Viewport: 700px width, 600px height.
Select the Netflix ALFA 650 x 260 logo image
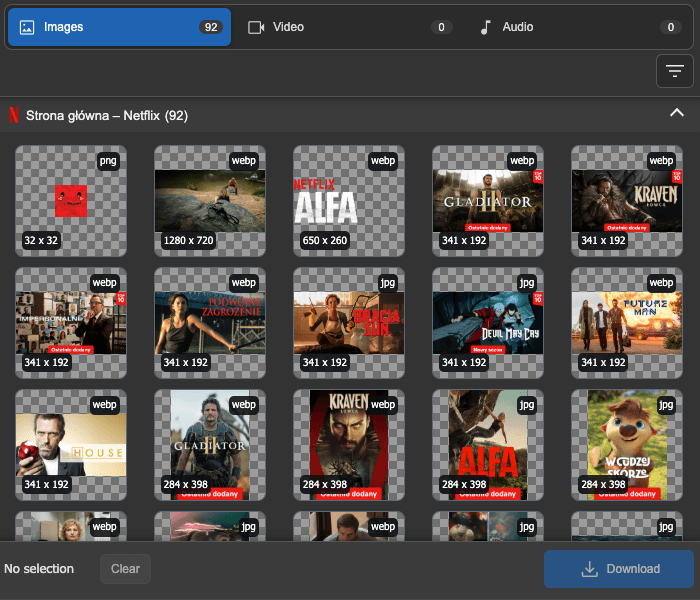[349, 201]
